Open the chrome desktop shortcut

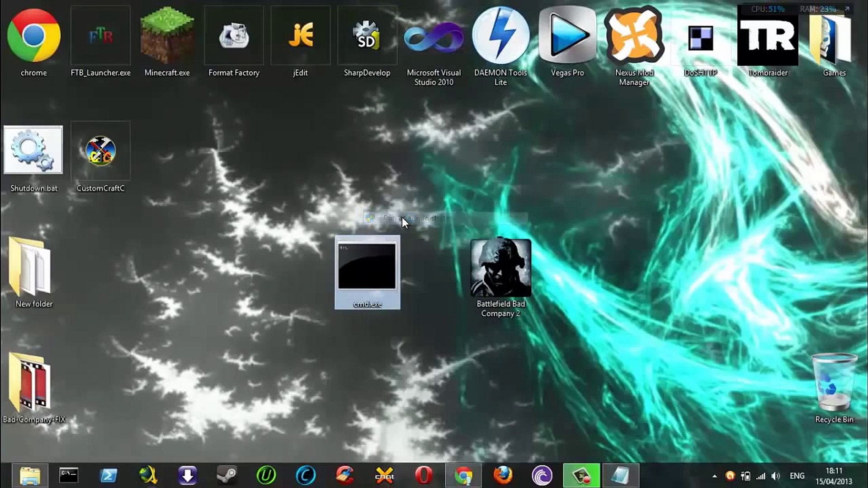(33, 35)
